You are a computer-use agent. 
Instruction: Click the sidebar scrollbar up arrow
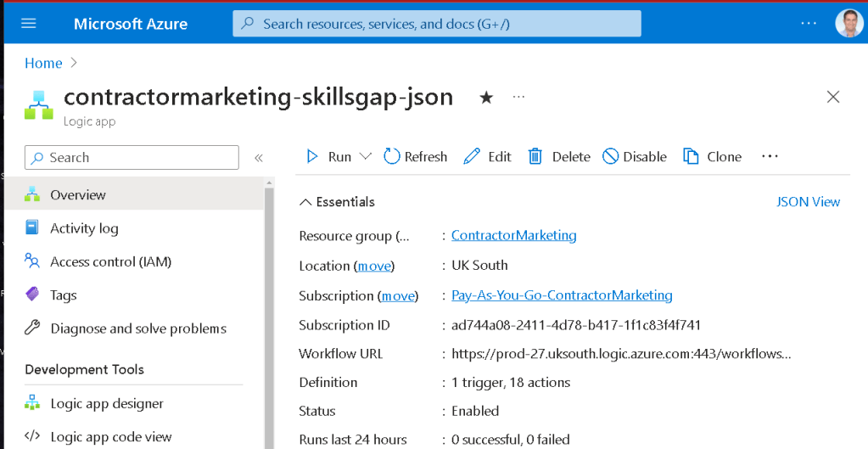tap(270, 182)
